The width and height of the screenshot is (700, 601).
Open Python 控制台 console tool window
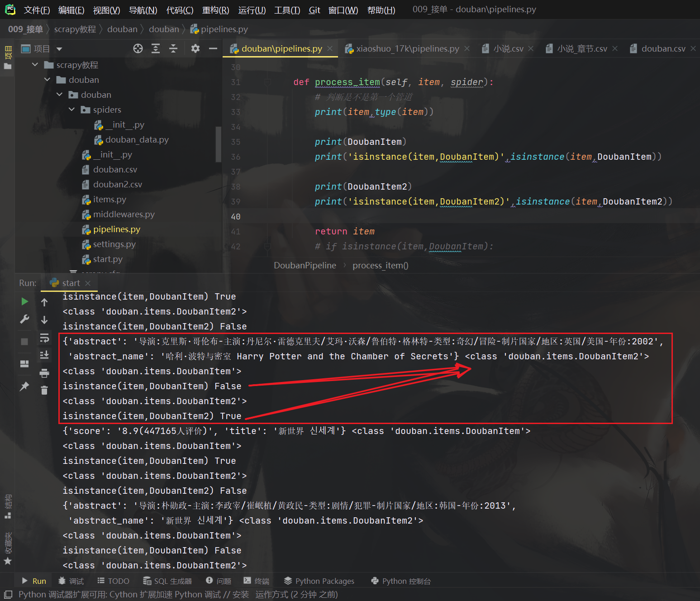coord(400,581)
